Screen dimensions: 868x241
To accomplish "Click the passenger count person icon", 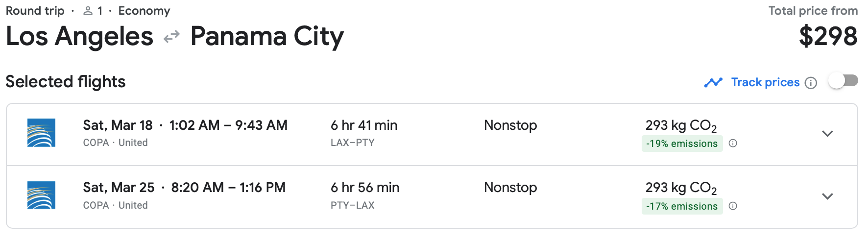I will (x=88, y=11).
